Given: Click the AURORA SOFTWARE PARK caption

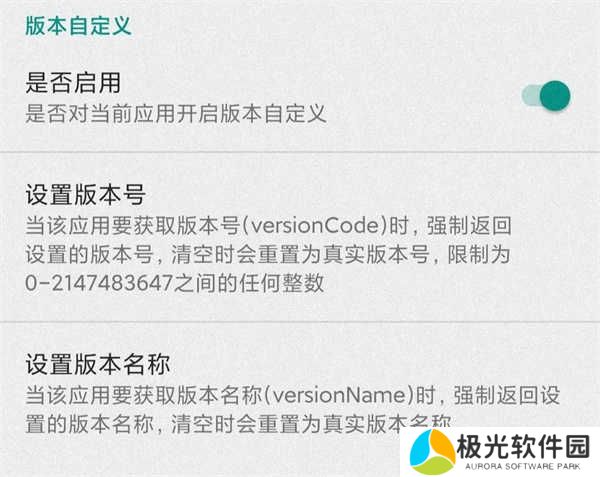Looking at the screenshot, I should pyautogui.click(x=523, y=466).
